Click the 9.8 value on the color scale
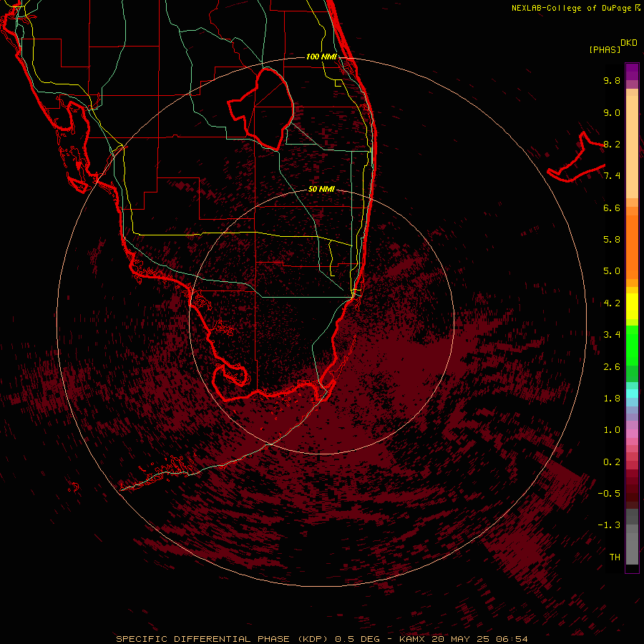This screenshot has height=644, width=644. click(x=612, y=80)
